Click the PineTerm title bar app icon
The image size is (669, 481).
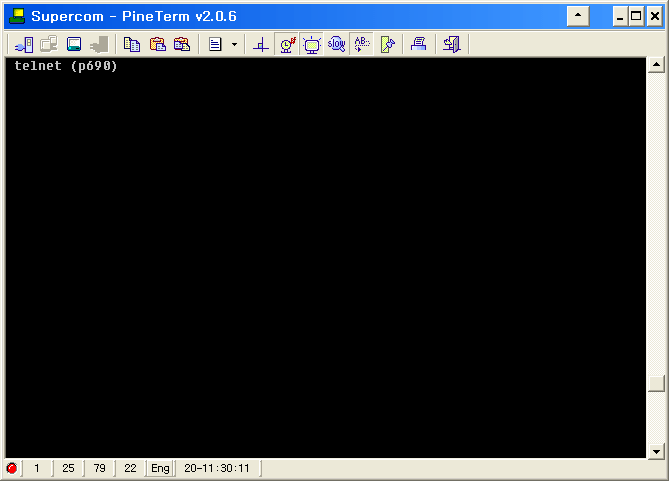point(17,16)
